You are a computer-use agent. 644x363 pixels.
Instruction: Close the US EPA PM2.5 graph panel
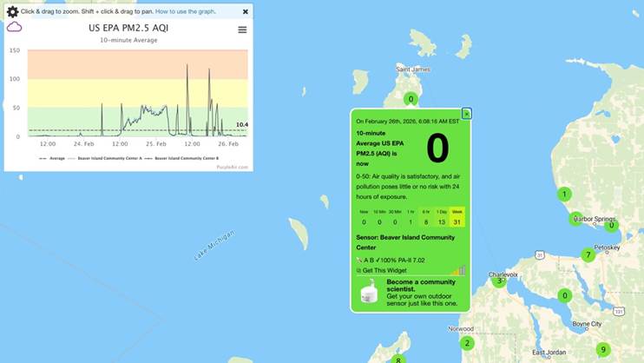pyautogui.click(x=246, y=11)
